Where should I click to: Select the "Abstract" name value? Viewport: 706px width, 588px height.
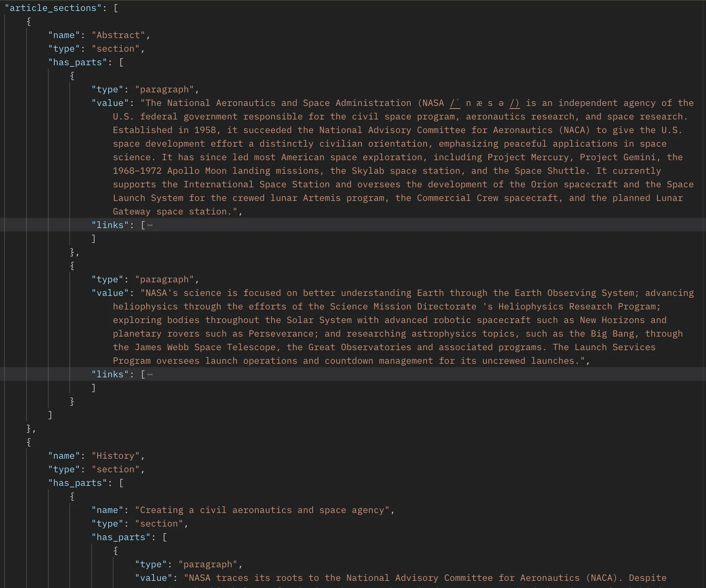tap(118, 35)
